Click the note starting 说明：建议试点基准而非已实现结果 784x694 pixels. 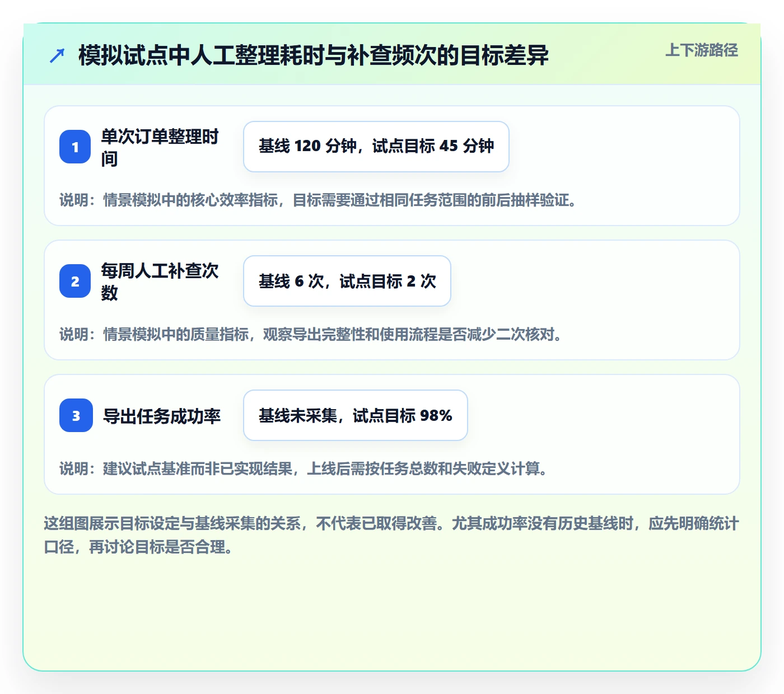click(305, 468)
